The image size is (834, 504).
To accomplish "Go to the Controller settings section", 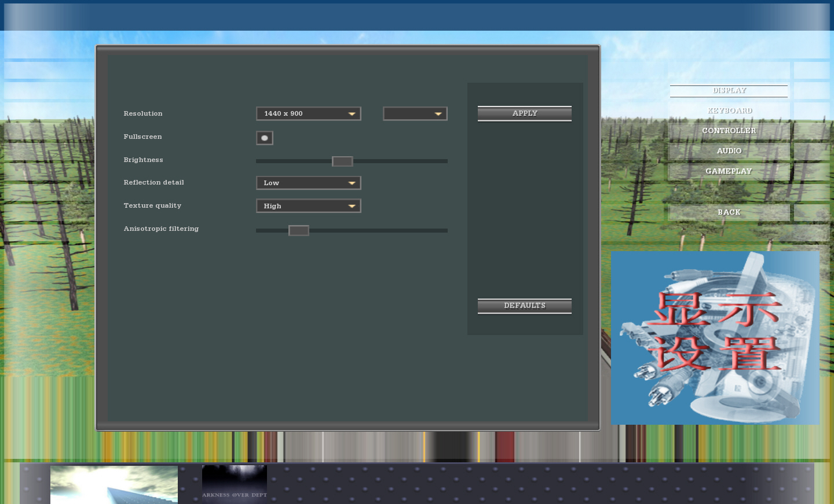I will (729, 131).
